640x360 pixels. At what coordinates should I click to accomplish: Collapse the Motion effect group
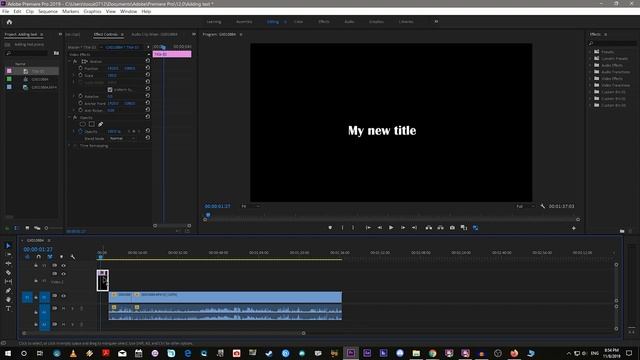pos(70,61)
